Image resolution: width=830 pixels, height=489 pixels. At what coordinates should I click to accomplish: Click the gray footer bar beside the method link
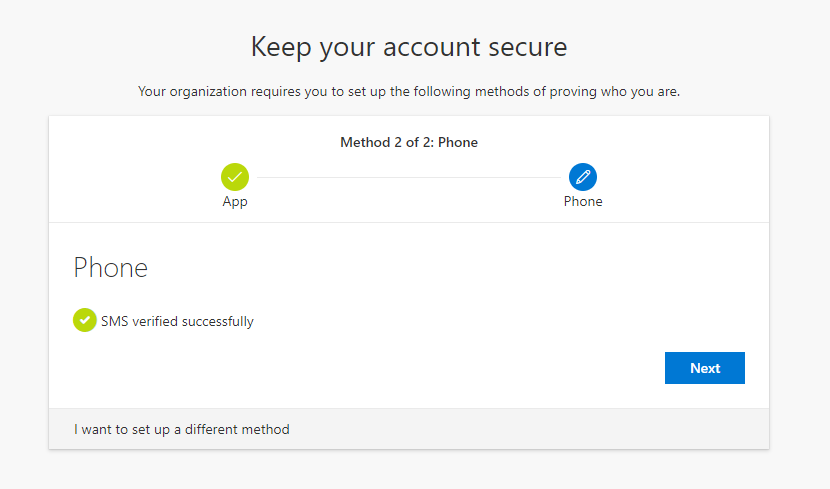529,429
